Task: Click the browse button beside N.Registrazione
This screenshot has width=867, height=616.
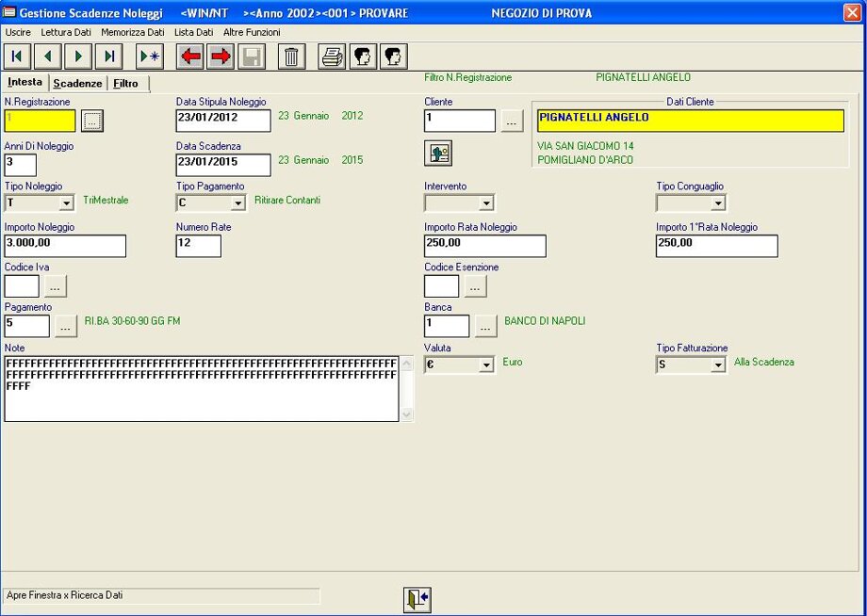Action: 91,121
